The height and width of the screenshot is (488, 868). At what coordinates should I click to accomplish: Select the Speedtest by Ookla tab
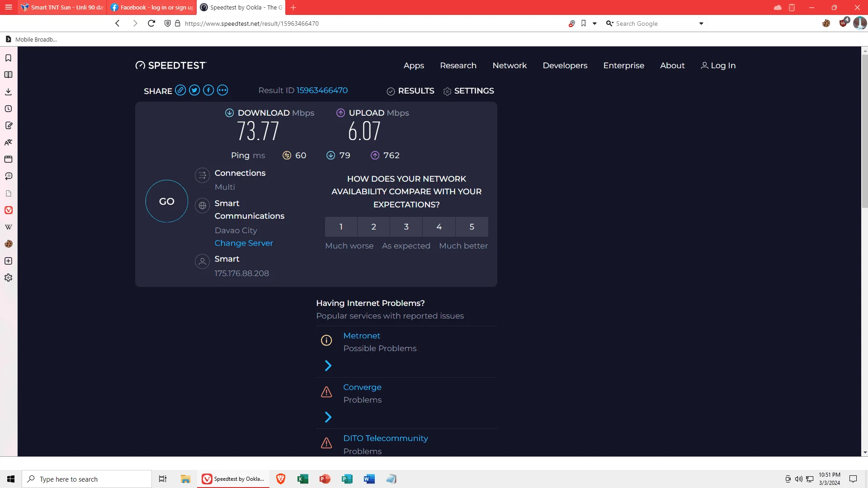point(241,7)
